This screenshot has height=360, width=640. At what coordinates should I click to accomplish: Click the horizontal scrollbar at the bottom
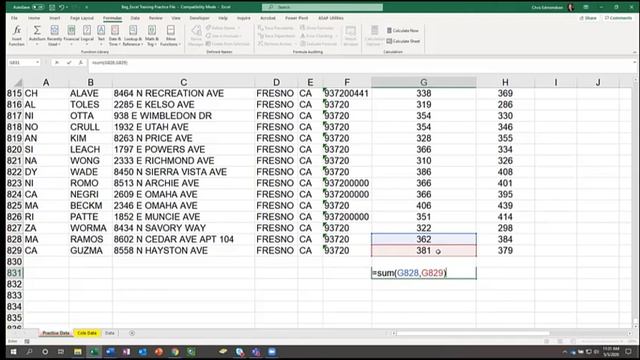click(x=512, y=333)
